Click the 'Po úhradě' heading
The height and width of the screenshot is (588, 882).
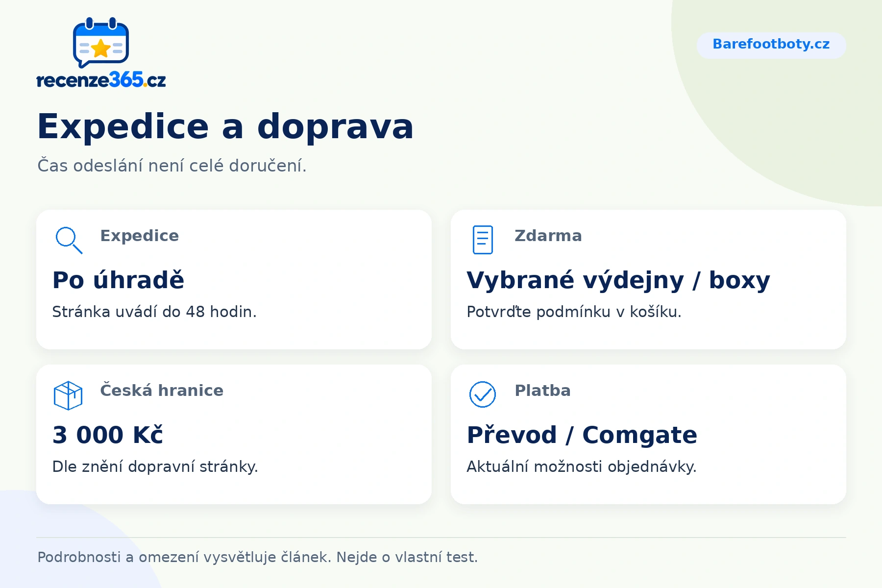click(x=118, y=280)
